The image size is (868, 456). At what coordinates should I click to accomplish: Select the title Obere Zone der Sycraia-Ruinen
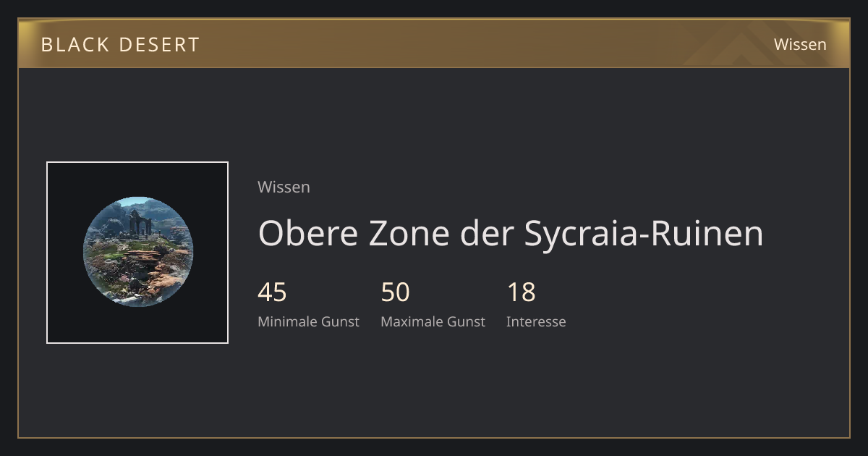[511, 233]
